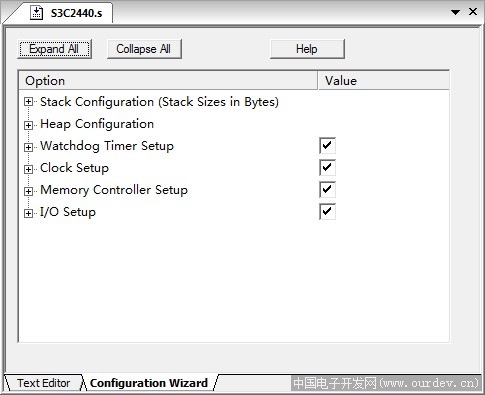Select the Heap Configuration row text

97,124
